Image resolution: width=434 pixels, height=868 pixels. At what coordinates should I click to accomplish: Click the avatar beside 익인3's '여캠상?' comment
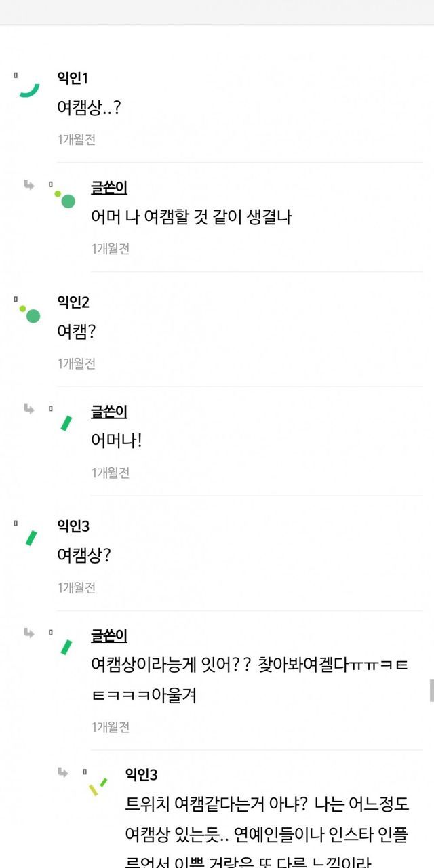coord(31,538)
